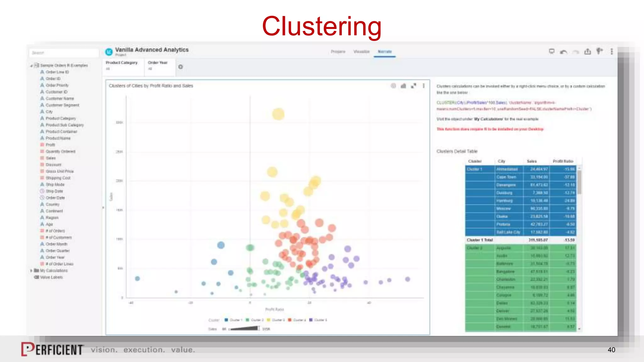The width and height of the screenshot is (644, 362).
Task: Click the City column header in detail table
Action: pos(502,161)
